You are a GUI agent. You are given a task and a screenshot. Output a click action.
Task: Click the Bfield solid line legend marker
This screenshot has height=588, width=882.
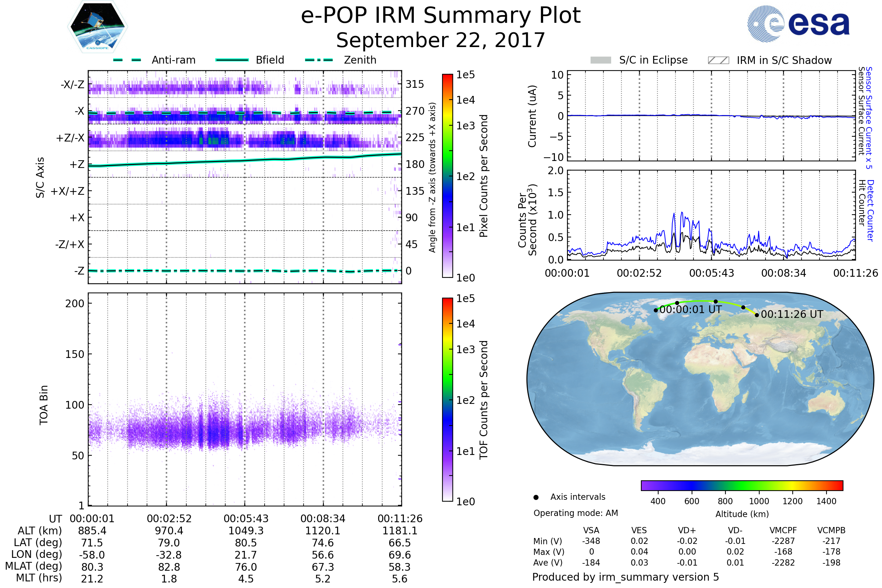pos(232,60)
